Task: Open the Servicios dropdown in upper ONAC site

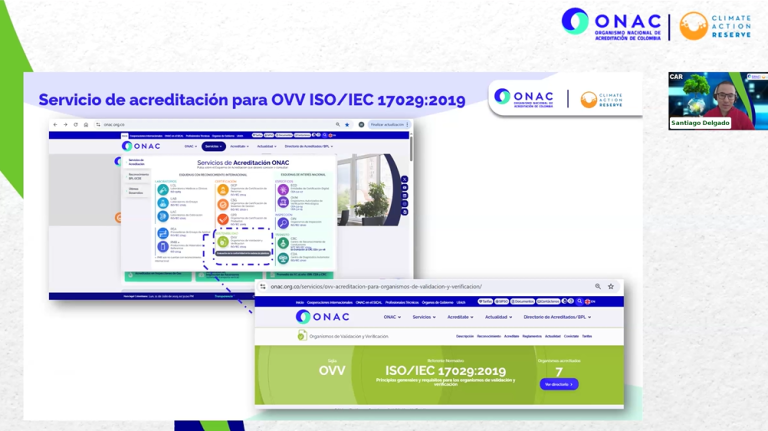Action: (x=213, y=146)
